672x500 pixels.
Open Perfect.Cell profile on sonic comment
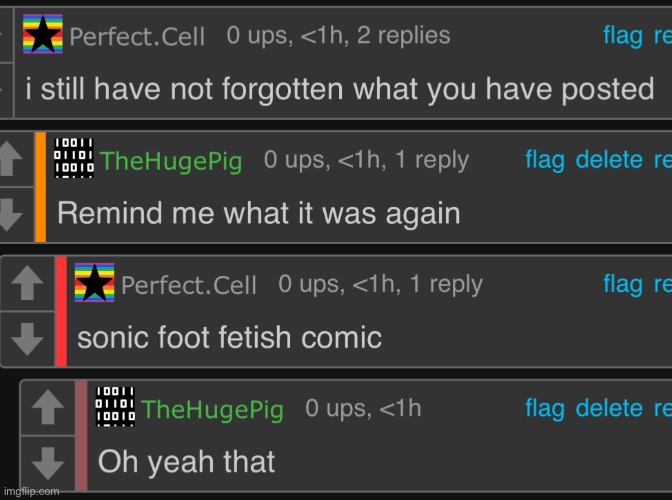coord(189,286)
